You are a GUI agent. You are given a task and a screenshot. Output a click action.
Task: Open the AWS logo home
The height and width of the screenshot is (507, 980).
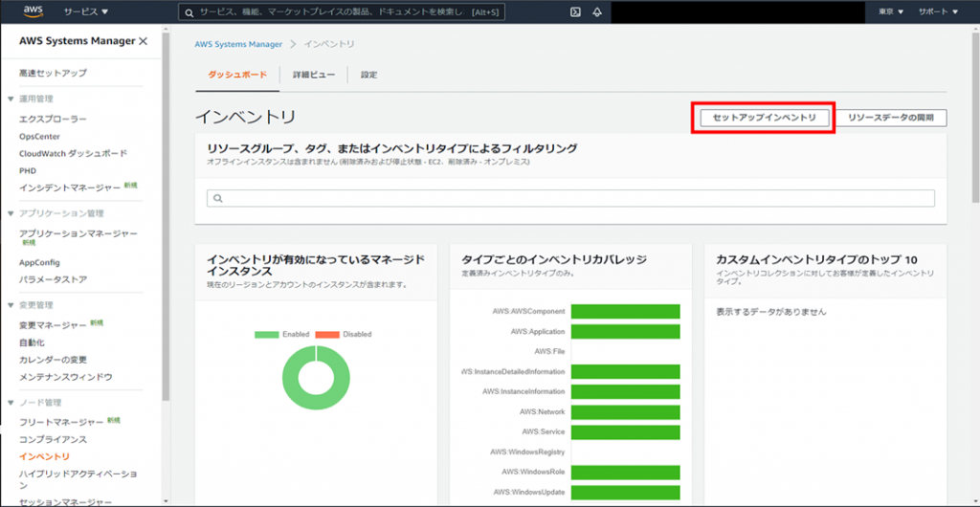pyautogui.click(x=33, y=11)
